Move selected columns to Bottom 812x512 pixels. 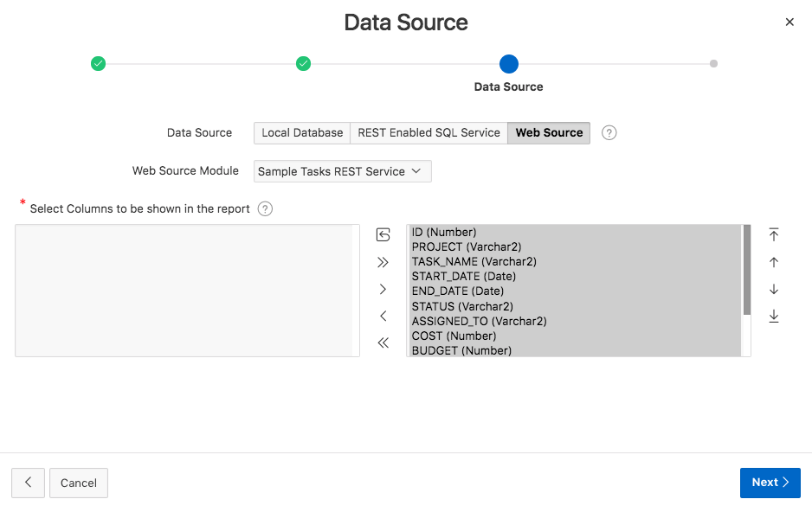(774, 317)
